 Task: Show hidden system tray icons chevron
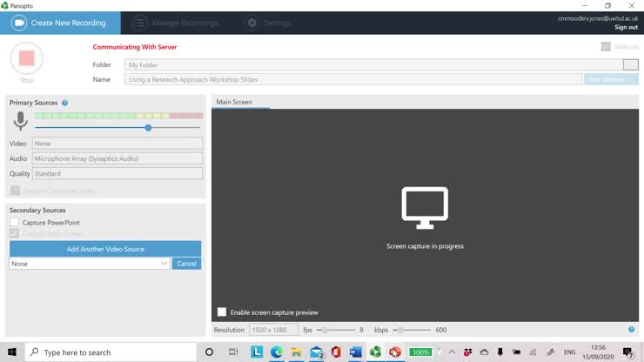pos(452,352)
